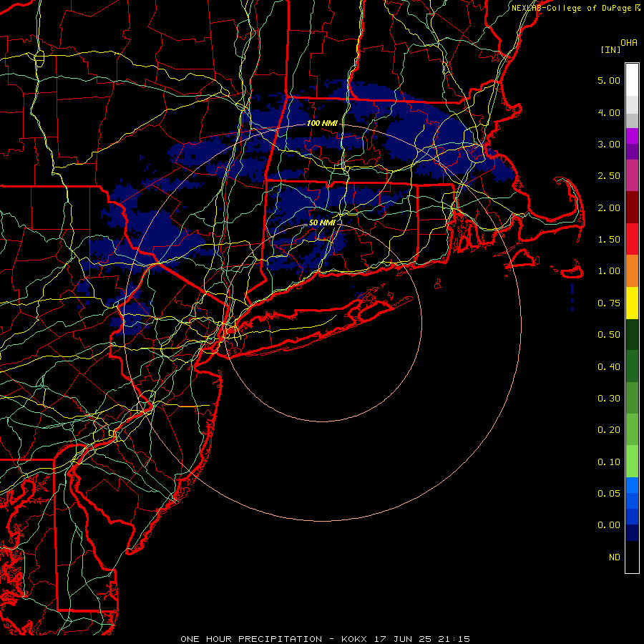Image resolution: width=644 pixels, height=644 pixels.
Task: Click the 50 NMI range ring label
Action: pyautogui.click(x=322, y=223)
